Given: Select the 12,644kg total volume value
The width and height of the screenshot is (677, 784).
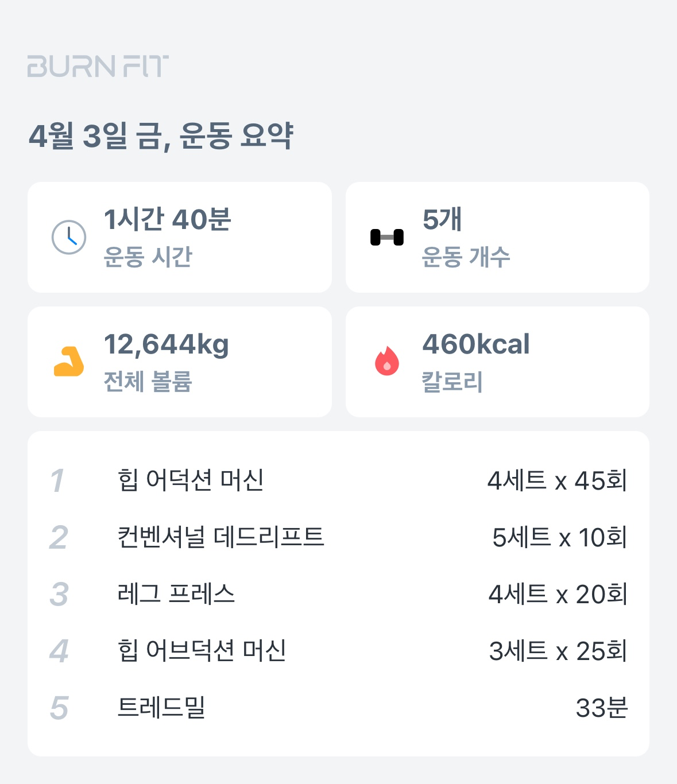Looking at the screenshot, I should click(x=167, y=344).
